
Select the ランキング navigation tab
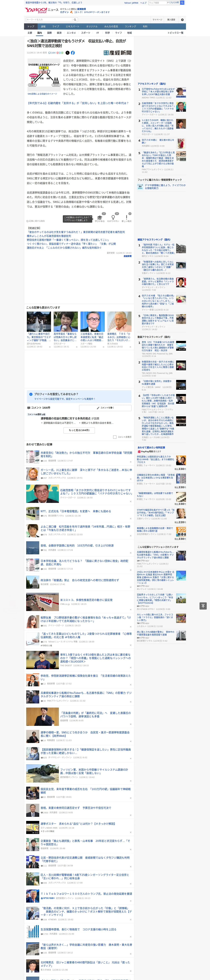(130, 27)
